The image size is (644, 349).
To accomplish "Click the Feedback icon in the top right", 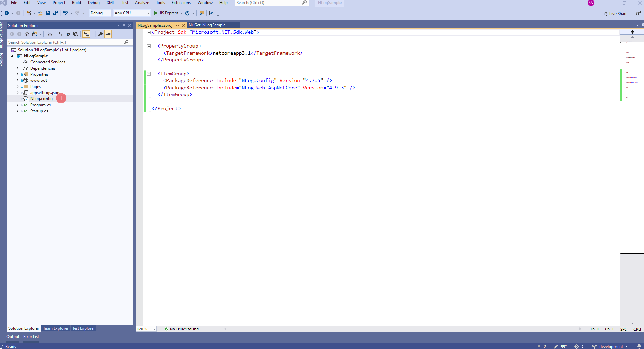I will [x=638, y=13].
